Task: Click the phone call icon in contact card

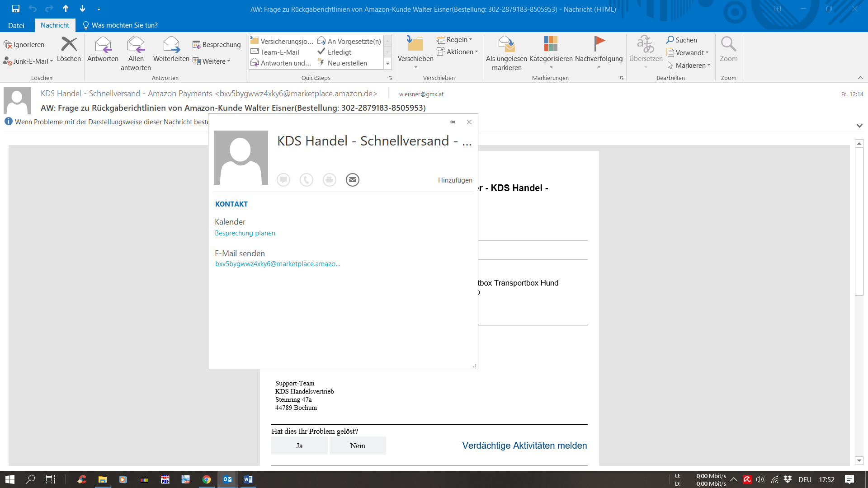Action: [307, 180]
